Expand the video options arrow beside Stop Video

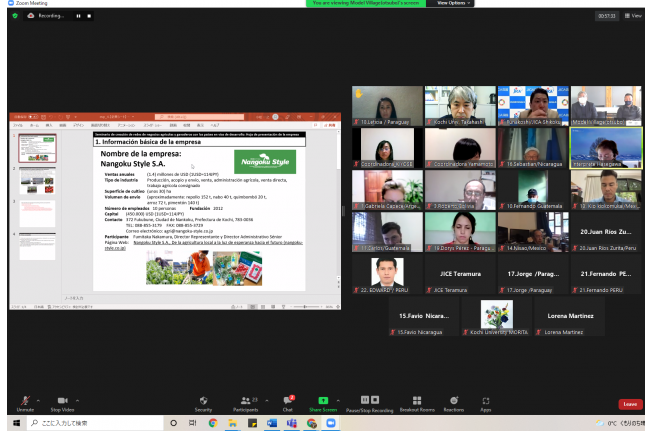79,399
